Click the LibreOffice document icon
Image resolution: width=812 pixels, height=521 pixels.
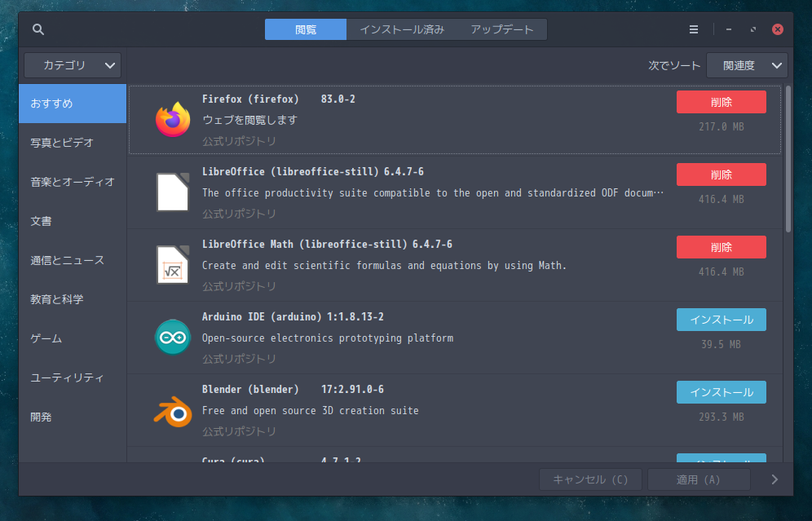[173, 192]
